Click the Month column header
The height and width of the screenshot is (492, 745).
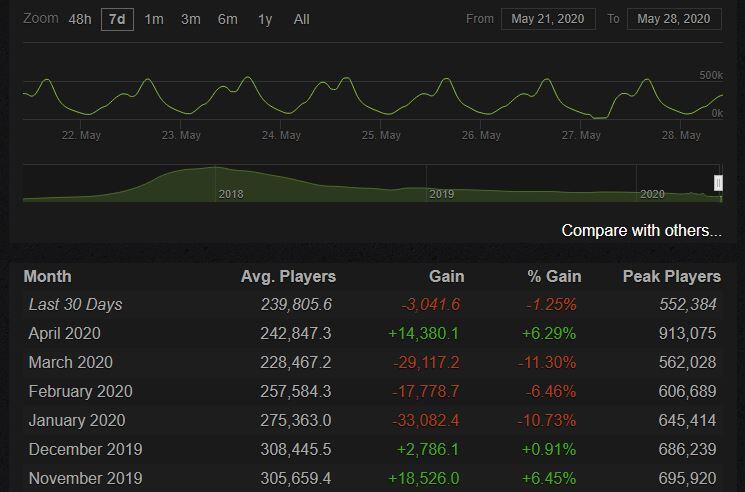(47, 276)
